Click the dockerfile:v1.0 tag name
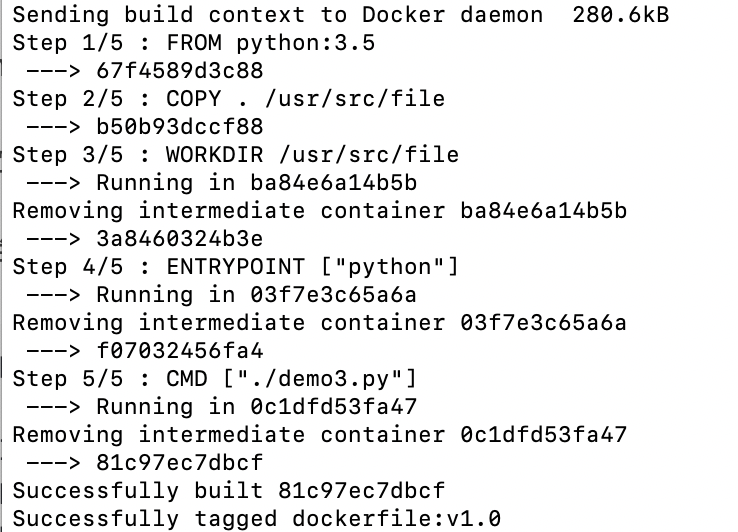Viewport: 738px width, 532px height. tap(396, 519)
